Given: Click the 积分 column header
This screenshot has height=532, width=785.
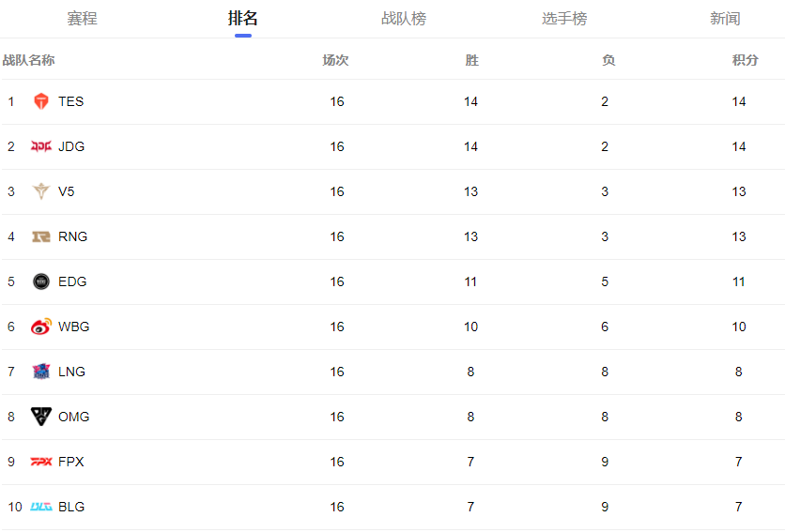Looking at the screenshot, I should click(745, 60).
